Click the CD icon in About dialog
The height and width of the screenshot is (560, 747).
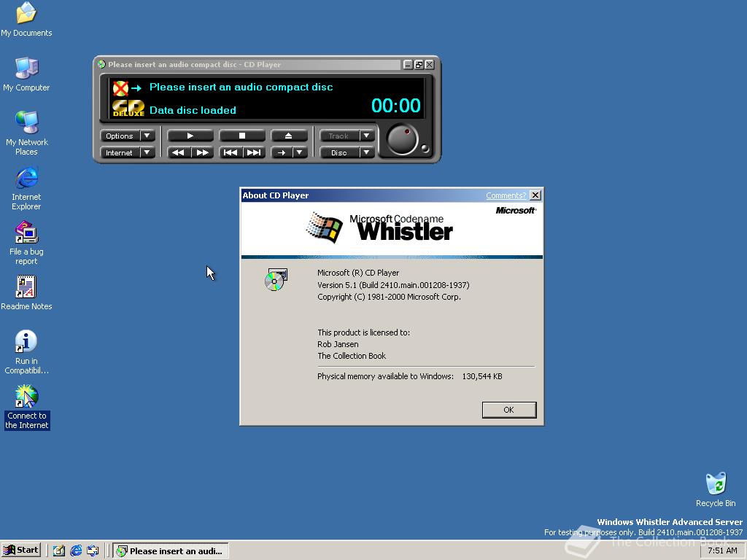[x=276, y=279]
